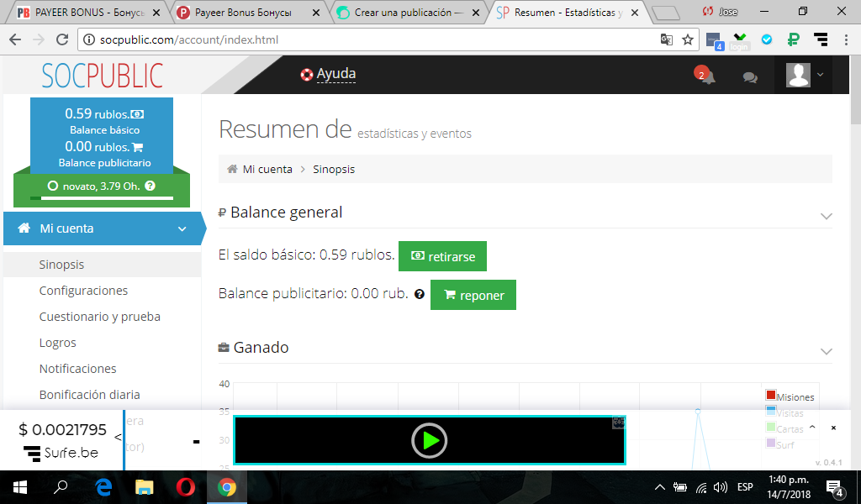861x504 pixels.
Task: Collapse the Balance general section chevron
Action: 826,216
